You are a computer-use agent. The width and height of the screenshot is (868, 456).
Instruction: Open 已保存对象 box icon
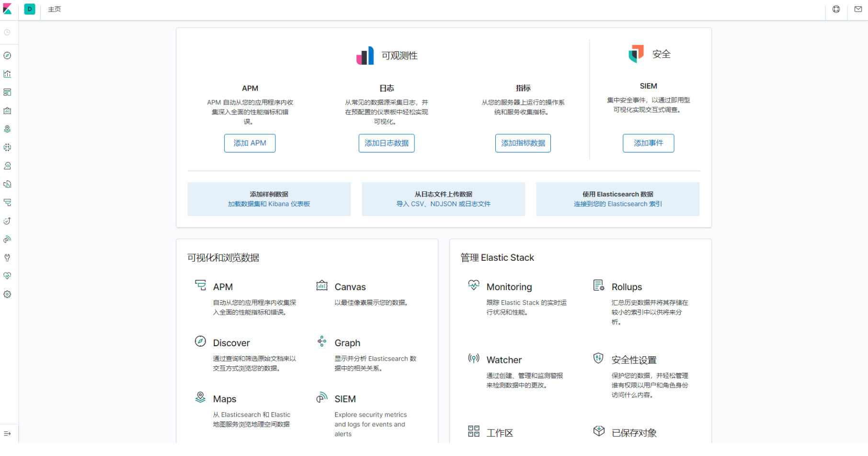(x=599, y=431)
